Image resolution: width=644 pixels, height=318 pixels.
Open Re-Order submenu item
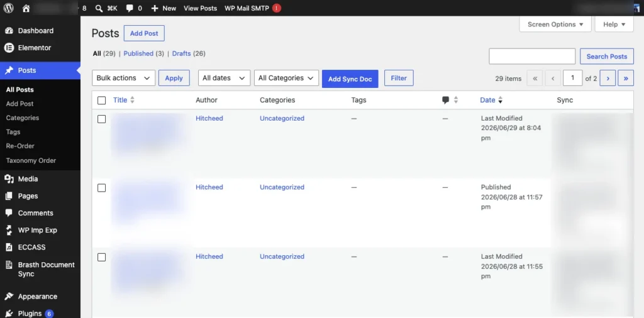tap(20, 146)
